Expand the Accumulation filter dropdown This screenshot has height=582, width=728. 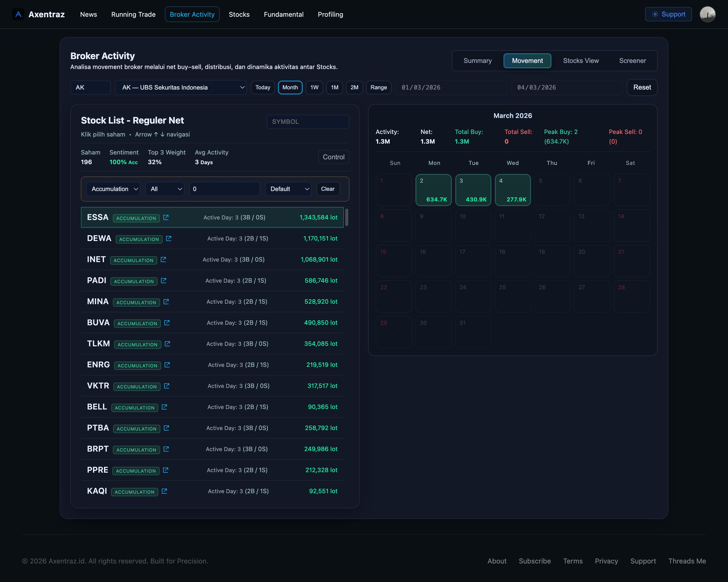click(x=113, y=189)
